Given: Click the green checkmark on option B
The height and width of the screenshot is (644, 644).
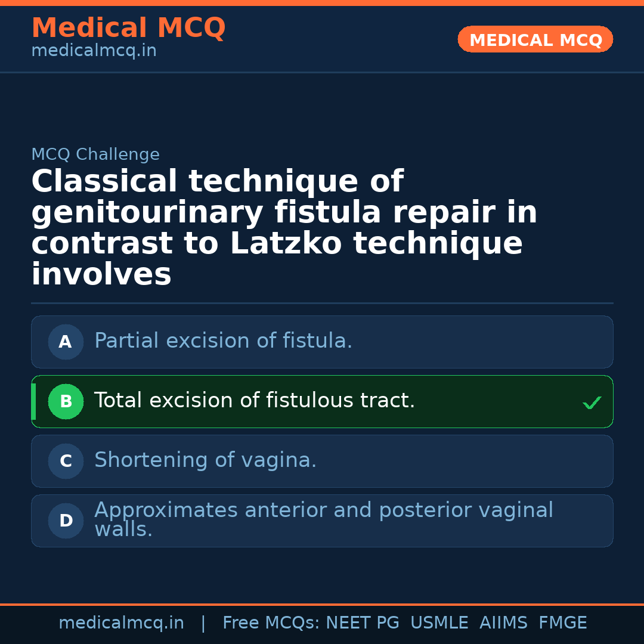Looking at the screenshot, I should coord(592,403).
